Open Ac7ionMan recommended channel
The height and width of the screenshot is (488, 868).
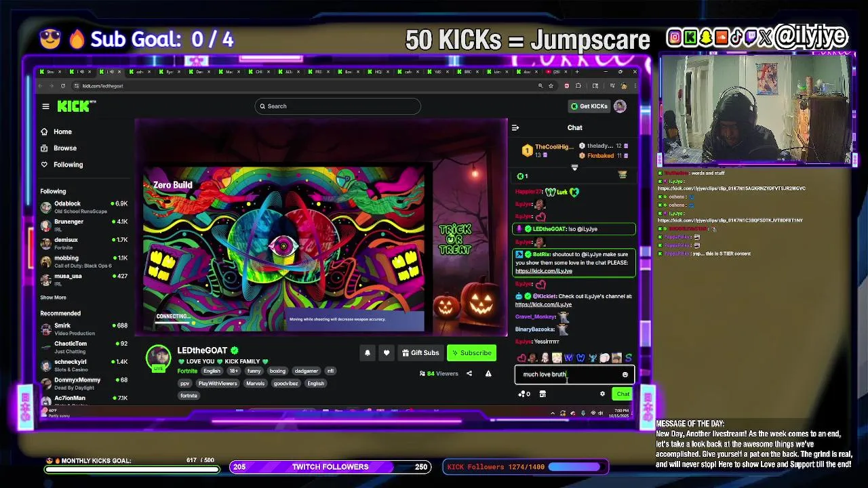83,400
